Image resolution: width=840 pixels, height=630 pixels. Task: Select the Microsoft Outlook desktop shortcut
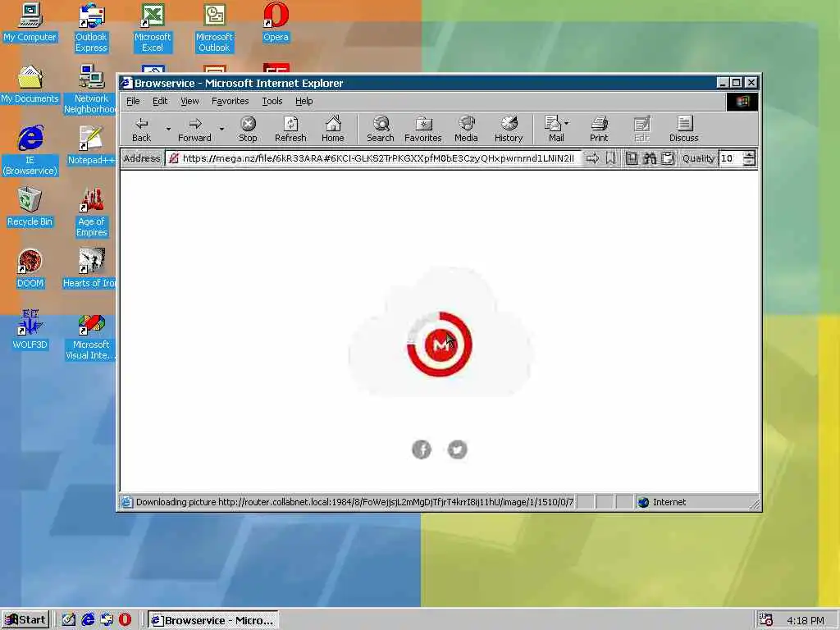(x=214, y=27)
